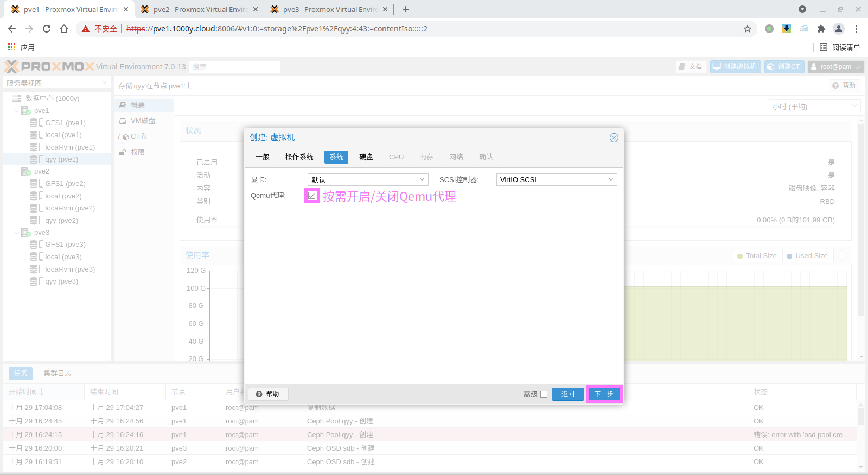
Task: Switch to the hard disk tab
Action: (366, 157)
